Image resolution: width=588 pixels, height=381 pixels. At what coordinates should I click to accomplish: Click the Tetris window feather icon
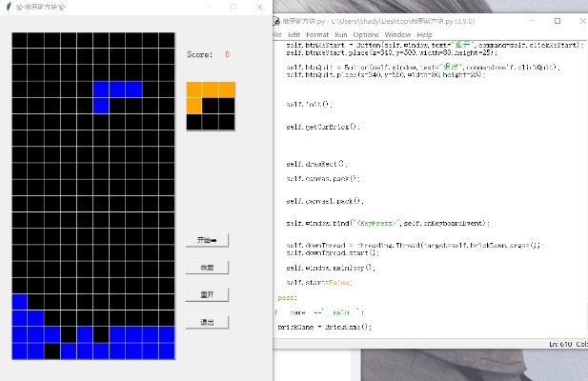click(9, 7)
